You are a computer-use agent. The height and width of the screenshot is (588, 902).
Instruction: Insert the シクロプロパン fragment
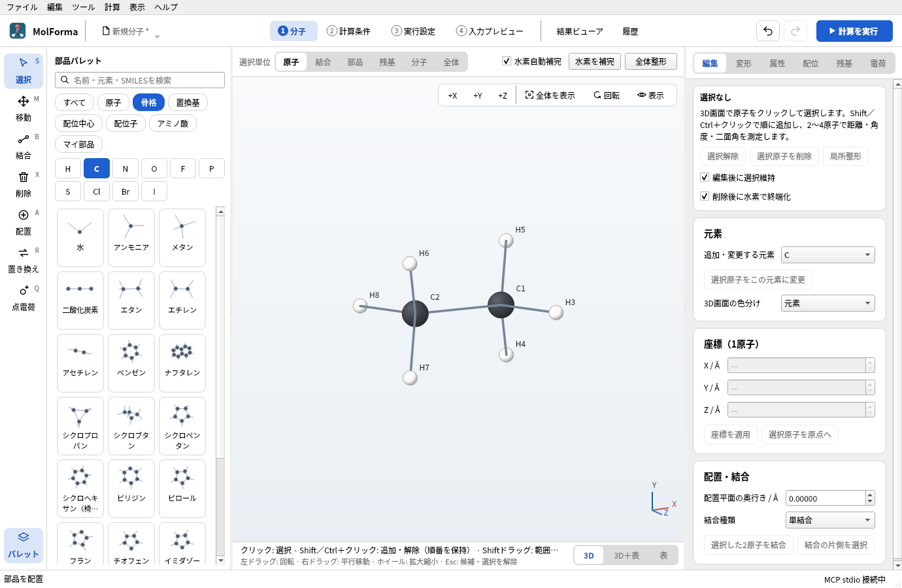coord(80,425)
